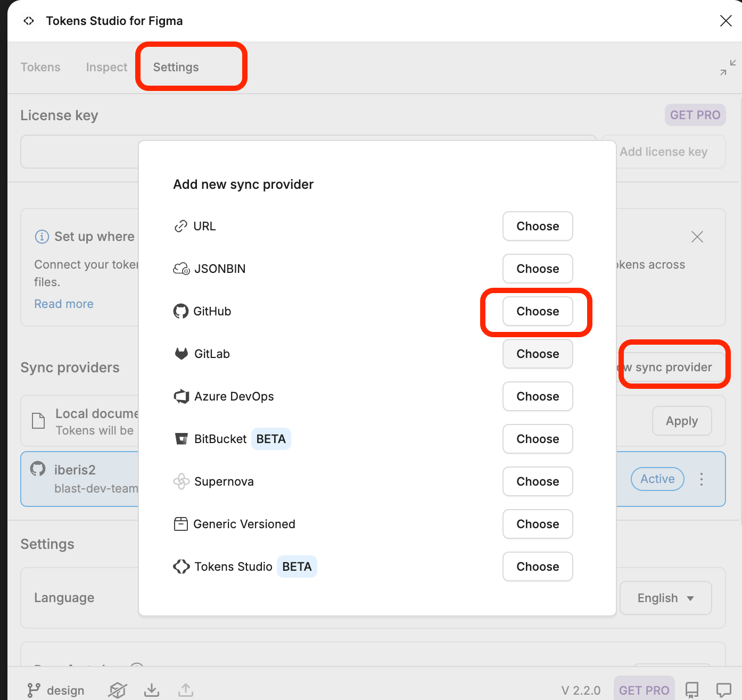742x700 pixels.
Task: Click the Language setting label
Action: pyautogui.click(x=64, y=598)
